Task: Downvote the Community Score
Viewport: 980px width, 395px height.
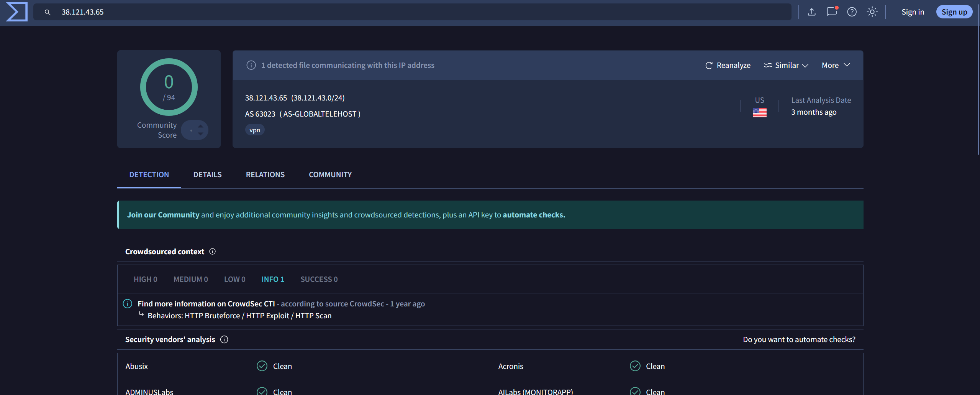Action: [x=201, y=133]
